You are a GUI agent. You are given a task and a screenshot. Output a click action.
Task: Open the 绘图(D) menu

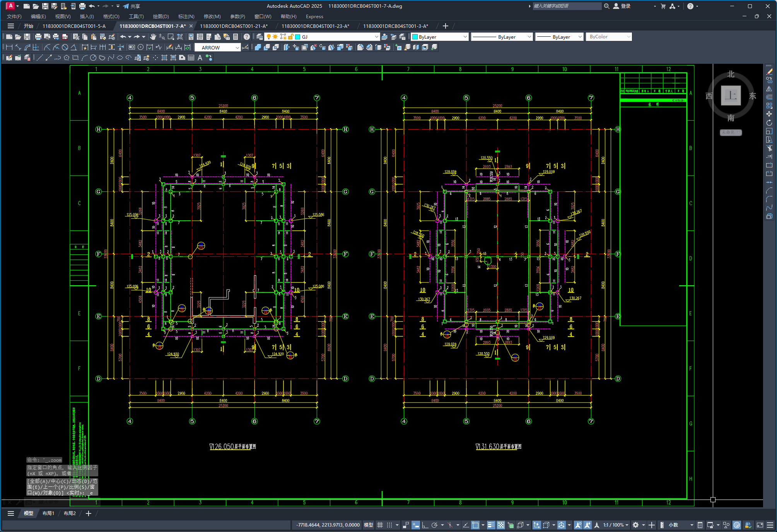(161, 16)
